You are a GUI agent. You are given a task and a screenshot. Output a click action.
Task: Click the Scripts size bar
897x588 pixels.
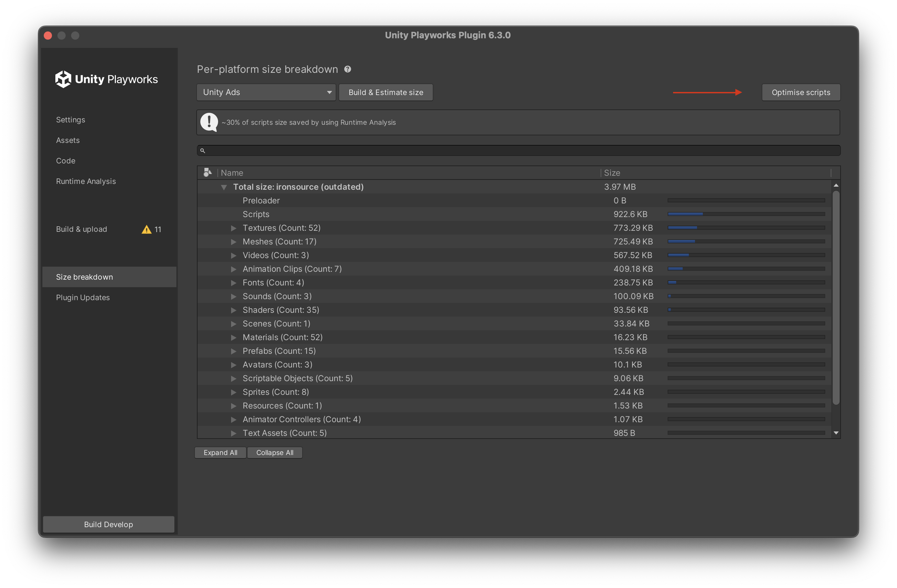(x=746, y=214)
